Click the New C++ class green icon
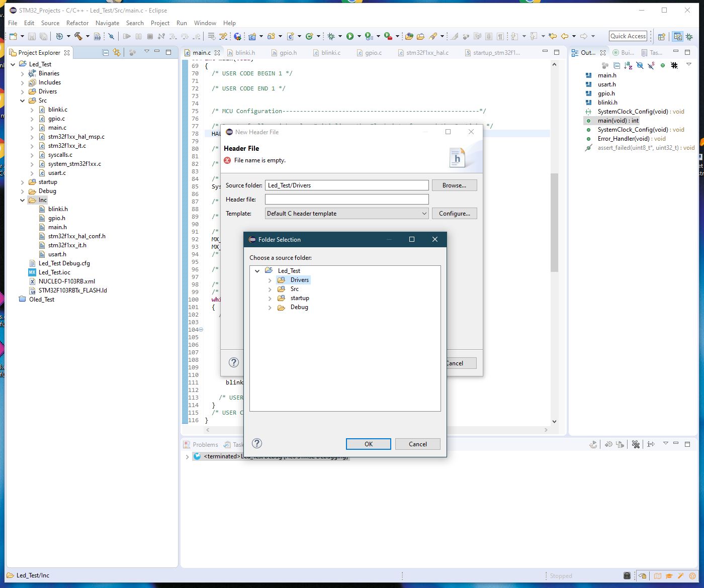 [x=309, y=36]
